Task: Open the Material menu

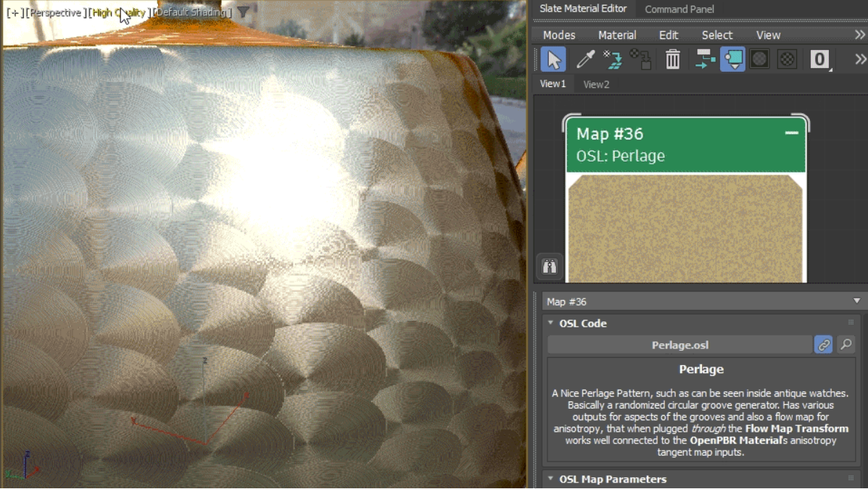Action: click(x=617, y=35)
